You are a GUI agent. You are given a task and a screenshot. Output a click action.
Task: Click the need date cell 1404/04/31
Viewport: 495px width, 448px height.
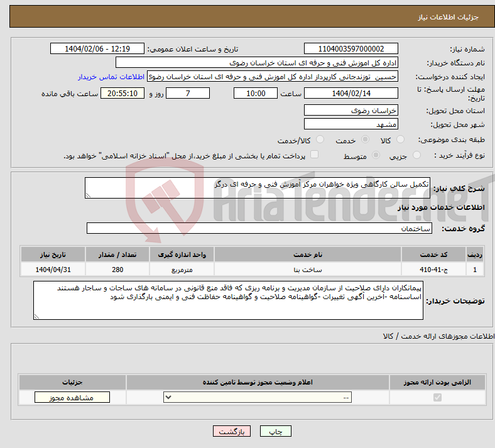point(53,270)
